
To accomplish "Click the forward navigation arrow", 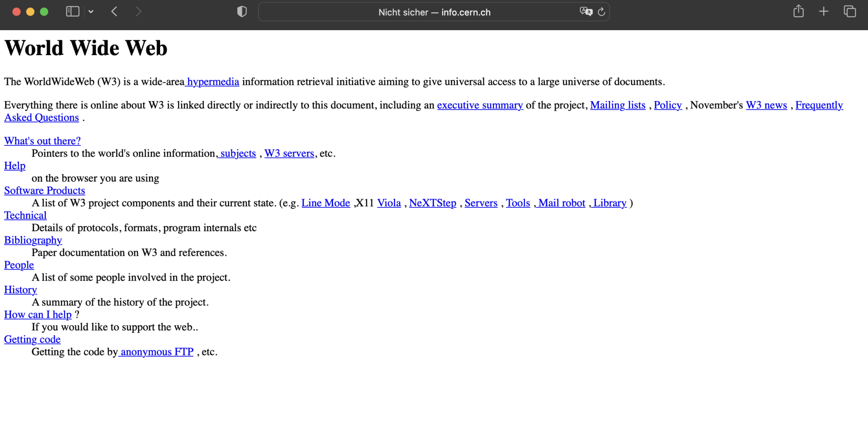I will [x=138, y=11].
